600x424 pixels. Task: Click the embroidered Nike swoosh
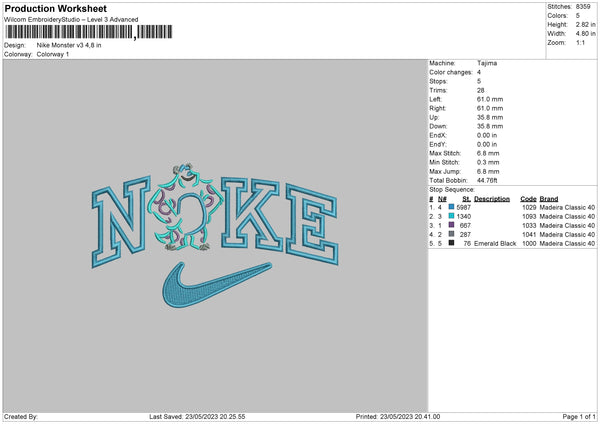point(217,285)
